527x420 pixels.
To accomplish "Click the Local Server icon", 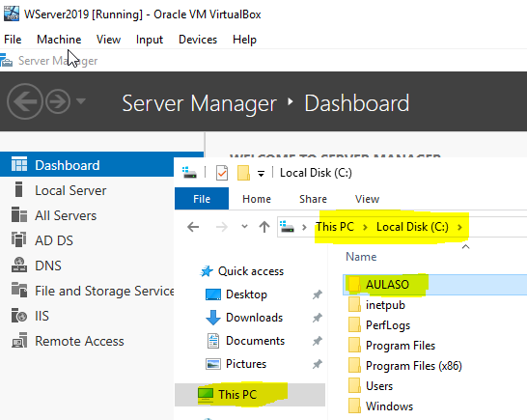I will point(19,189).
